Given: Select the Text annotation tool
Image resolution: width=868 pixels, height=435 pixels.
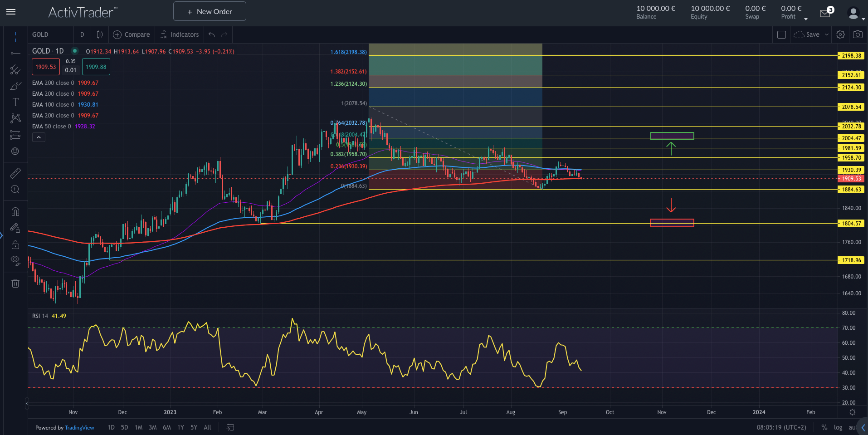Looking at the screenshot, I should pos(15,102).
